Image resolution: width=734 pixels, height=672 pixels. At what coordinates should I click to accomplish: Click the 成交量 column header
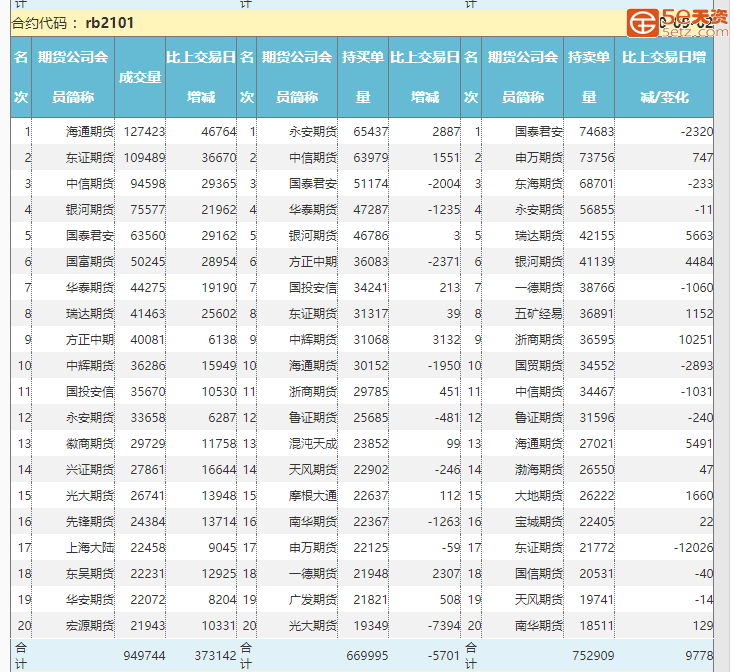(x=140, y=77)
